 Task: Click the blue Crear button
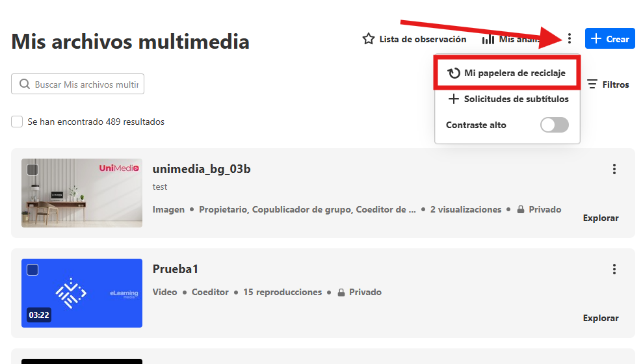(610, 38)
